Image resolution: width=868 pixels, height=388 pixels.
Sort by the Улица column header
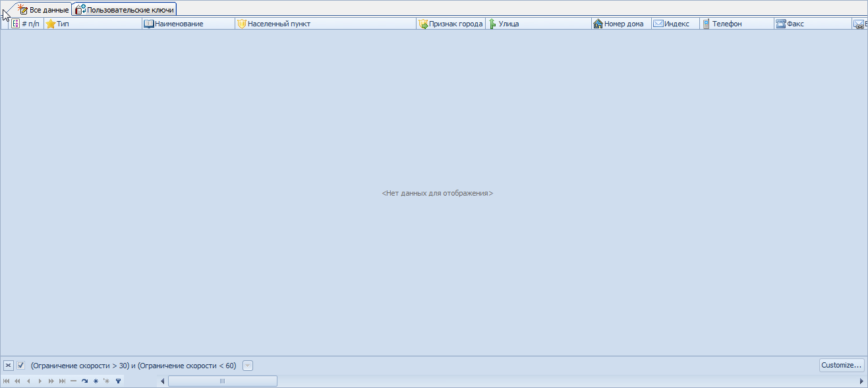point(508,24)
